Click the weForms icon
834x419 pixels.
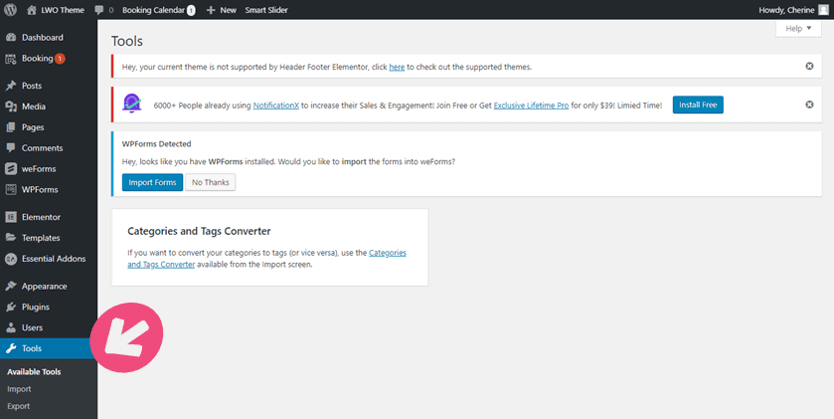point(11,169)
